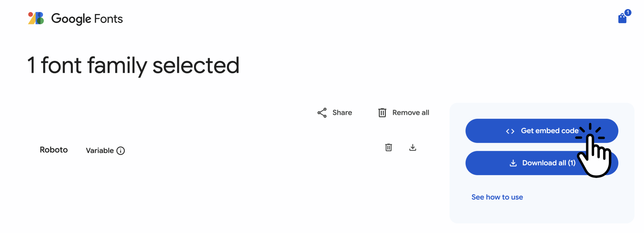Click the trash icon next to Remove all

click(382, 113)
